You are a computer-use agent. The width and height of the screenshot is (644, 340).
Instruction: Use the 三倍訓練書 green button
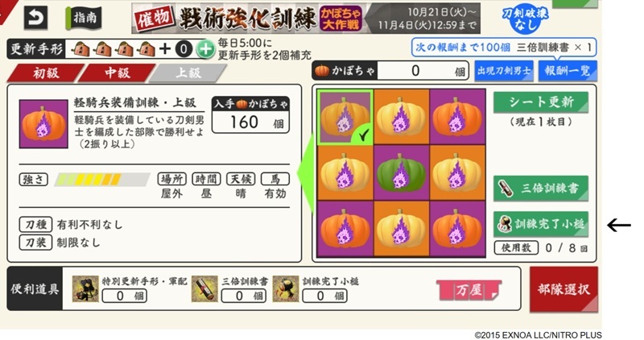pyautogui.click(x=540, y=189)
